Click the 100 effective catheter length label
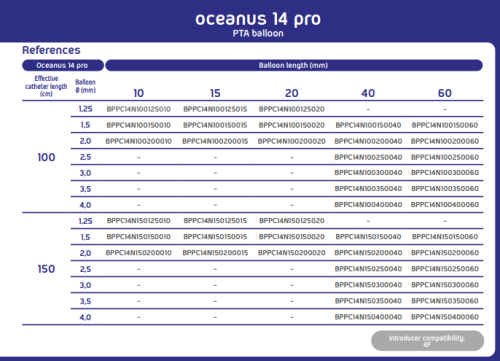Screen dimensions: 500x361 pos(46,157)
